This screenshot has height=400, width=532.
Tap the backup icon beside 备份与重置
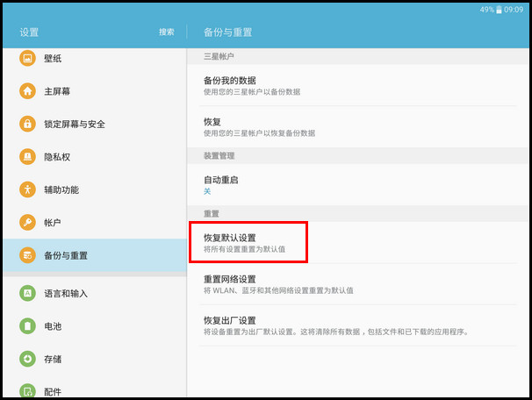[27, 255]
